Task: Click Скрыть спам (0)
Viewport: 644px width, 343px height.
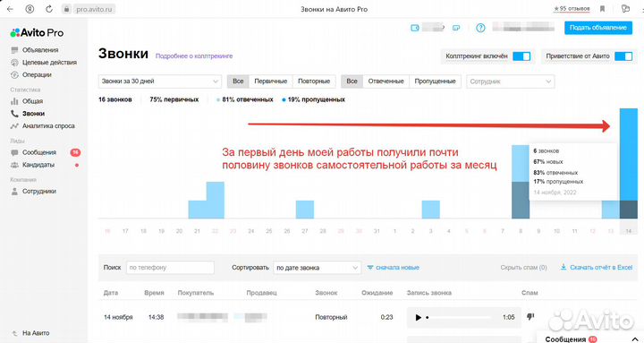Action: click(x=523, y=268)
